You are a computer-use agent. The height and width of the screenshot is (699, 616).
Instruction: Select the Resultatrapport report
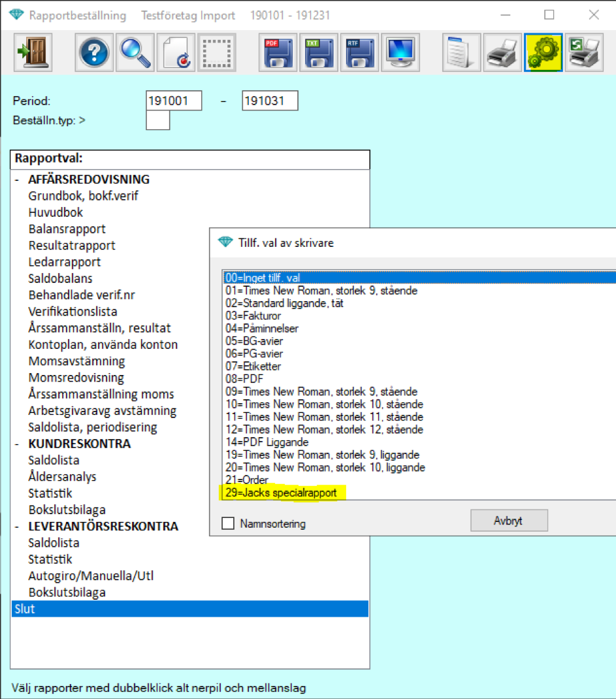(72, 246)
